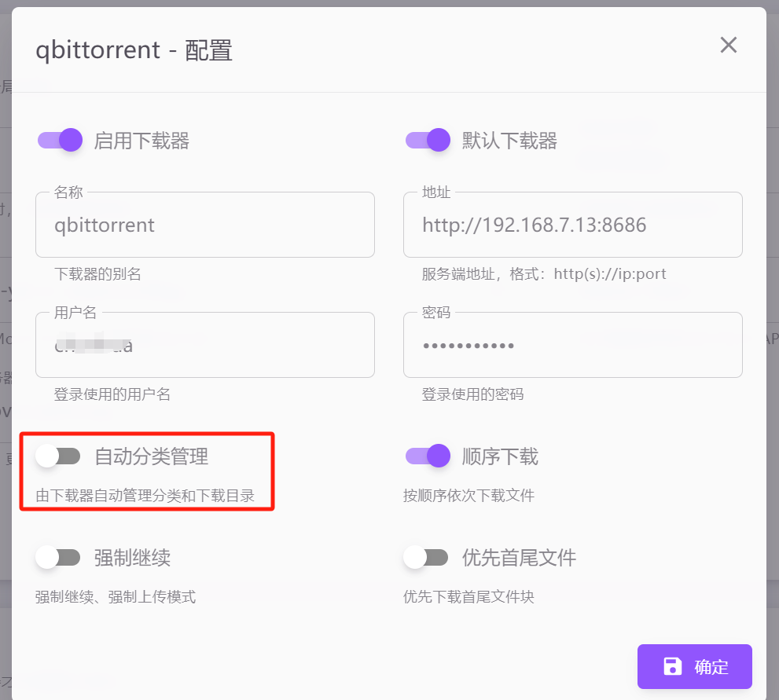Focus the 名称 input containing qbittorrent

pos(204,226)
